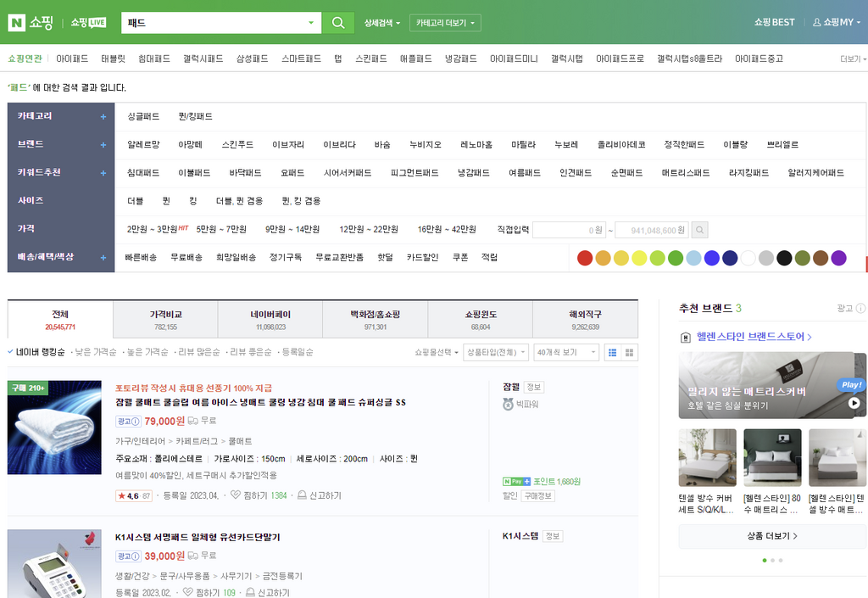Expand the 배송/혜택/색상 filter plus icon
The height and width of the screenshot is (598, 868).
[x=103, y=258]
